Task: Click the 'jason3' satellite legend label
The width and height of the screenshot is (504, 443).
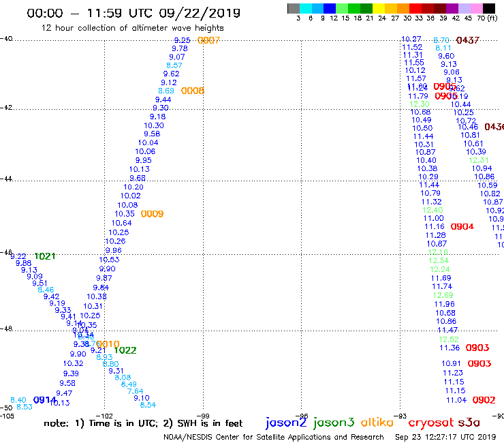Action: (334, 423)
